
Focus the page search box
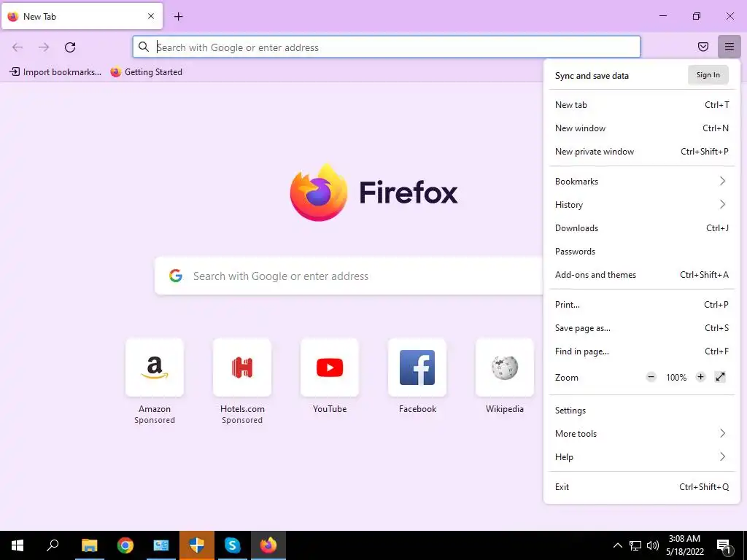[x=349, y=276]
